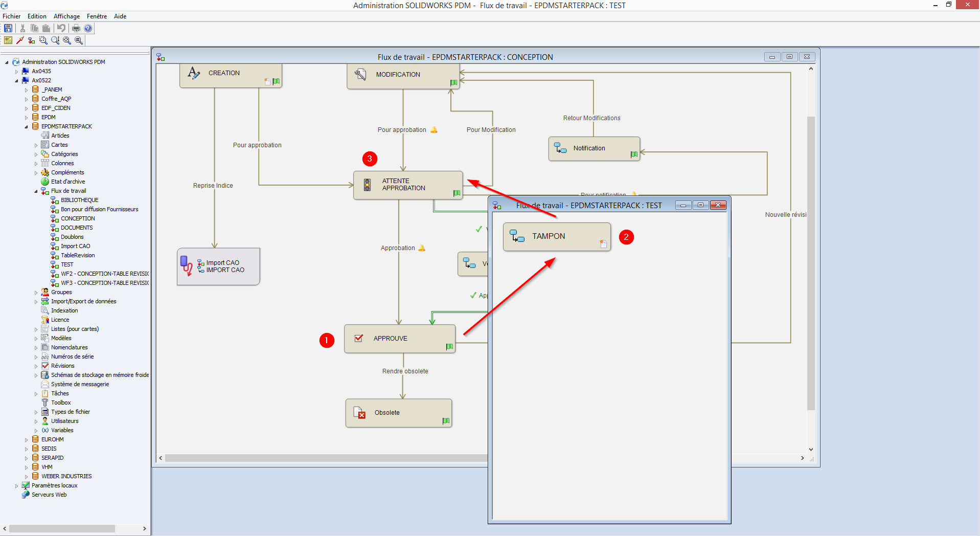This screenshot has width=980, height=536.
Task: Click the Pour Modification transition label
Action: [x=491, y=130]
